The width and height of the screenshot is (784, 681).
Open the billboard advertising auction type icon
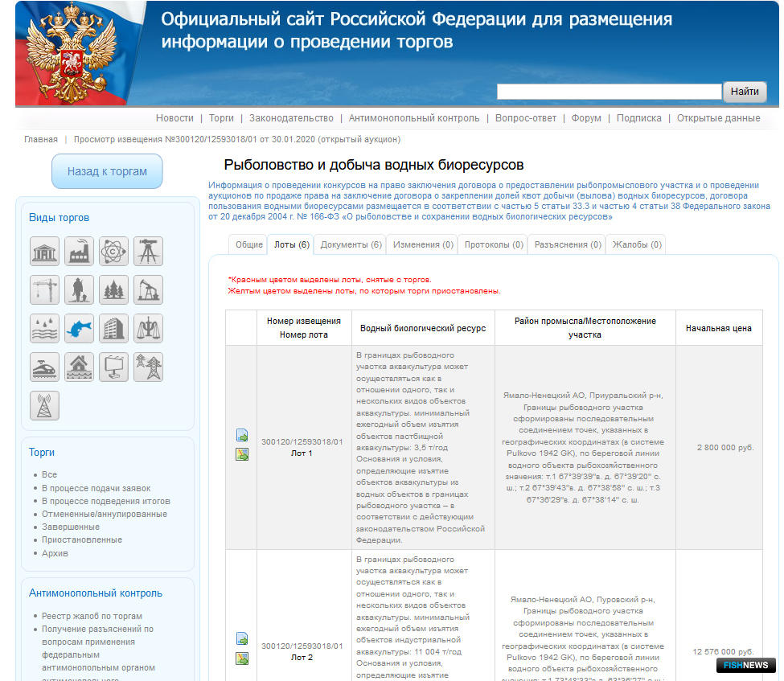coord(113,367)
